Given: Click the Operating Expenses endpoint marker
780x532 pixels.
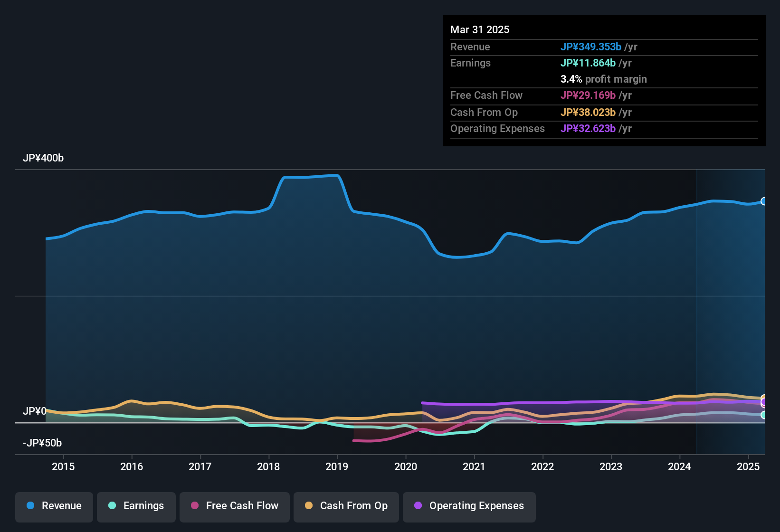Looking at the screenshot, I should point(764,403).
